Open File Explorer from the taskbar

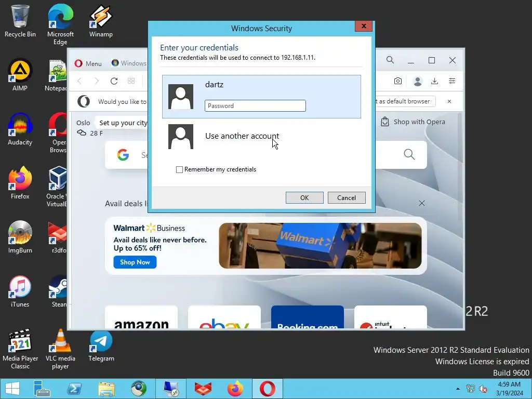107,389
